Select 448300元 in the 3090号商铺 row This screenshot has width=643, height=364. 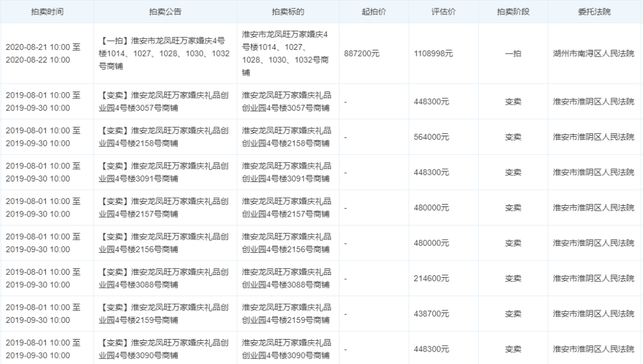tap(432, 349)
